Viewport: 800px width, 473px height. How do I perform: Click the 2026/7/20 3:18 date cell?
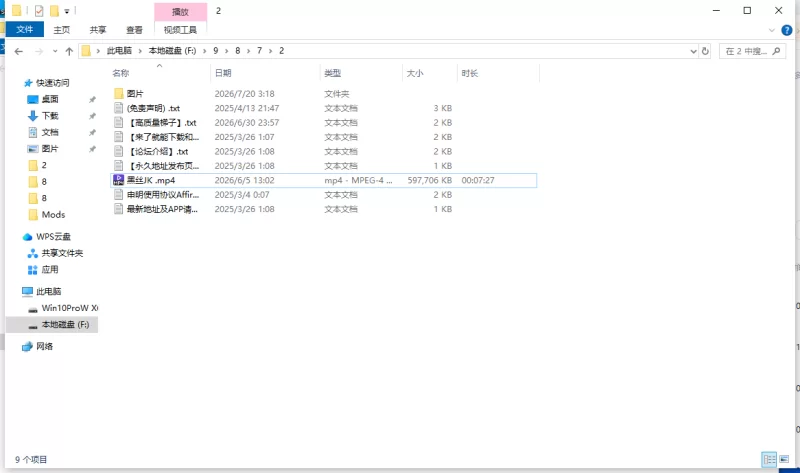pos(244,94)
